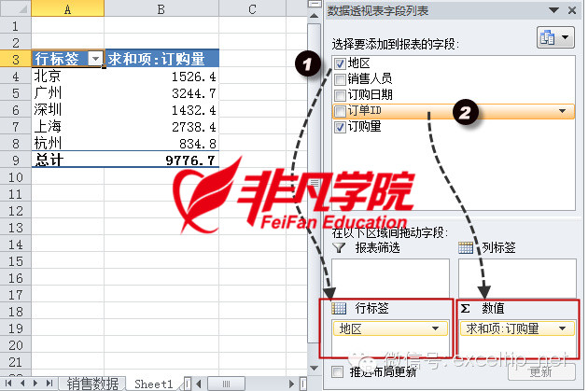Click the 报表筛选 funnel icon
This screenshot has width=588, height=391.
point(340,247)
